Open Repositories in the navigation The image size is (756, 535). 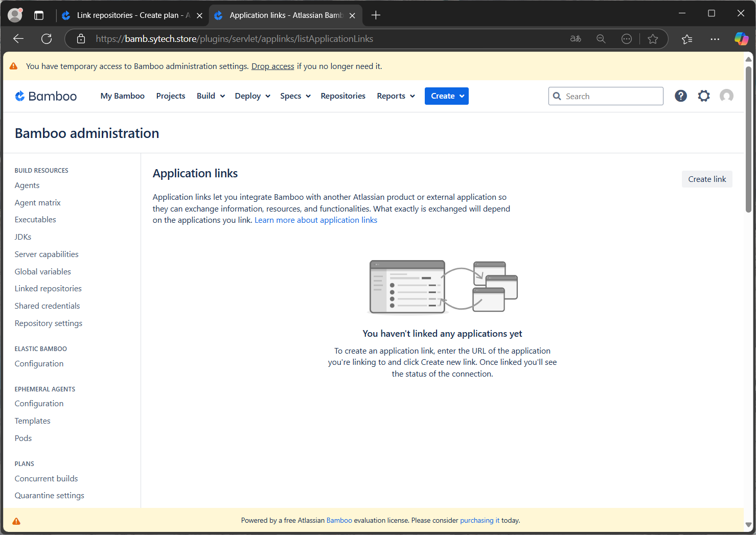point(343,96)
